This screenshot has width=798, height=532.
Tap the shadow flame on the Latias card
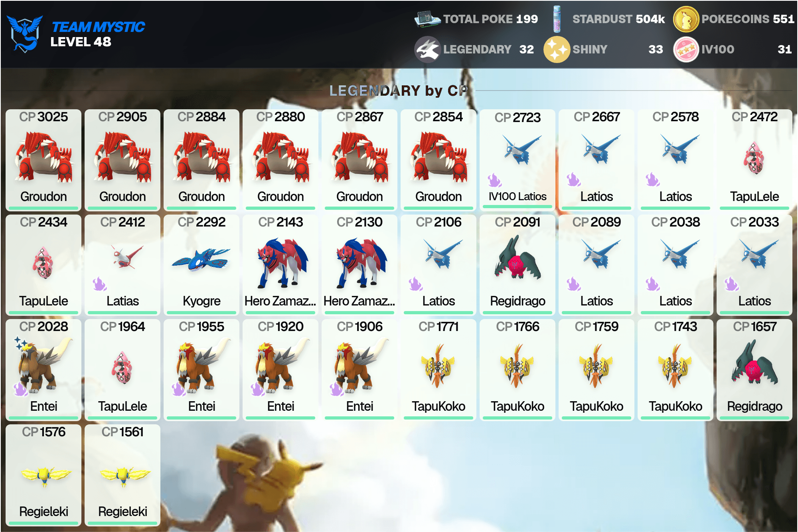[x=99, y=284]
